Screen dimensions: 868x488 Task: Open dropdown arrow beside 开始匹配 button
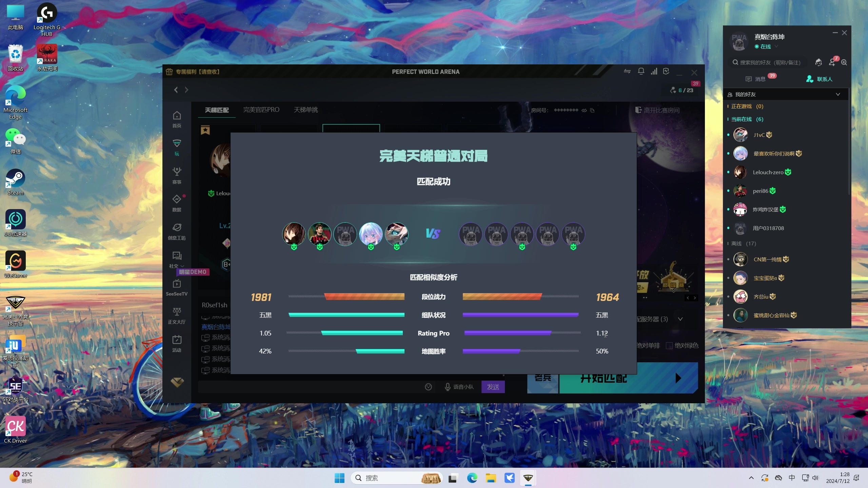pyautogui.click(x=678, y=378)
